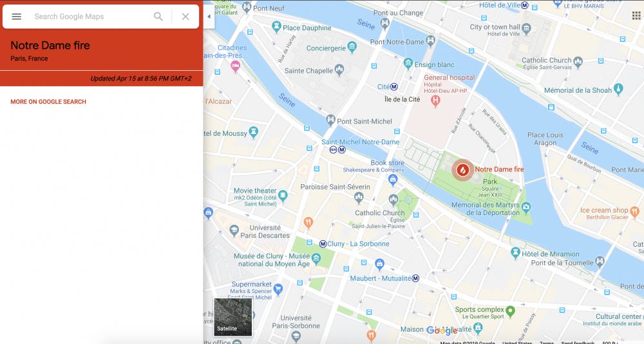644x344 pixels.
Task: Click the Send feedback footer link
Action: coord(578,342)
